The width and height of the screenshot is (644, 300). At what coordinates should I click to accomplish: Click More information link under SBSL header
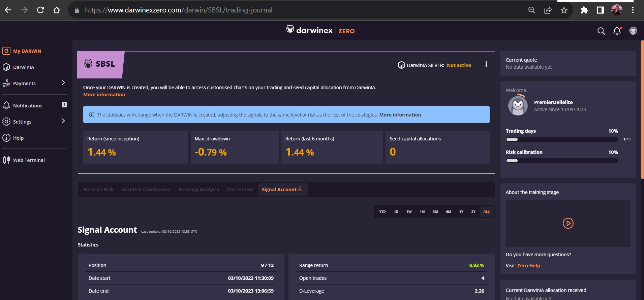pyautogui.click(x=104, y=95)
